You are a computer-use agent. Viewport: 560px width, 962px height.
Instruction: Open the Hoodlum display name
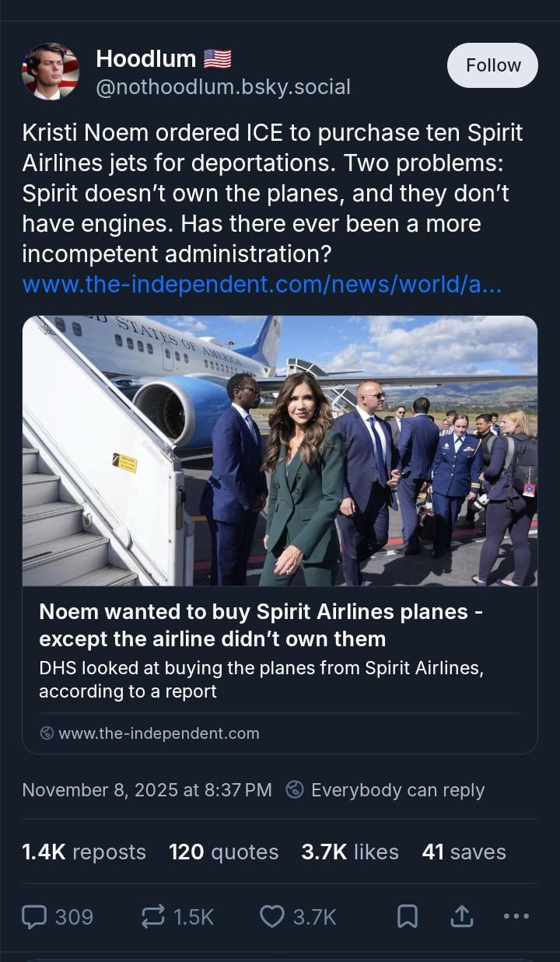coord(145,58)
